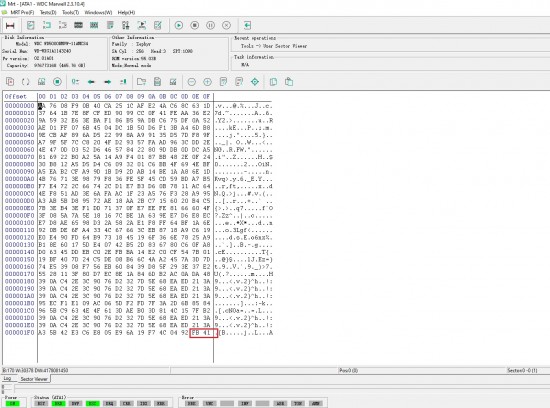Image resolution: width=550 pixels, height=408 pixels.
Task: Click the Sector0 status bar entry
Action: click(x=522, y=370)
